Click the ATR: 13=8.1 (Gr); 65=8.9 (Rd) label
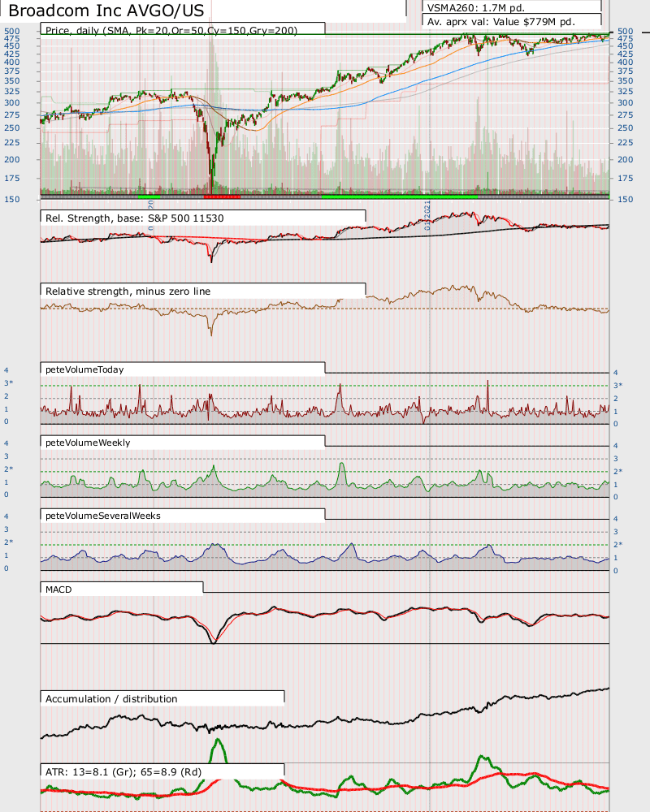 (x=123, y=771)
